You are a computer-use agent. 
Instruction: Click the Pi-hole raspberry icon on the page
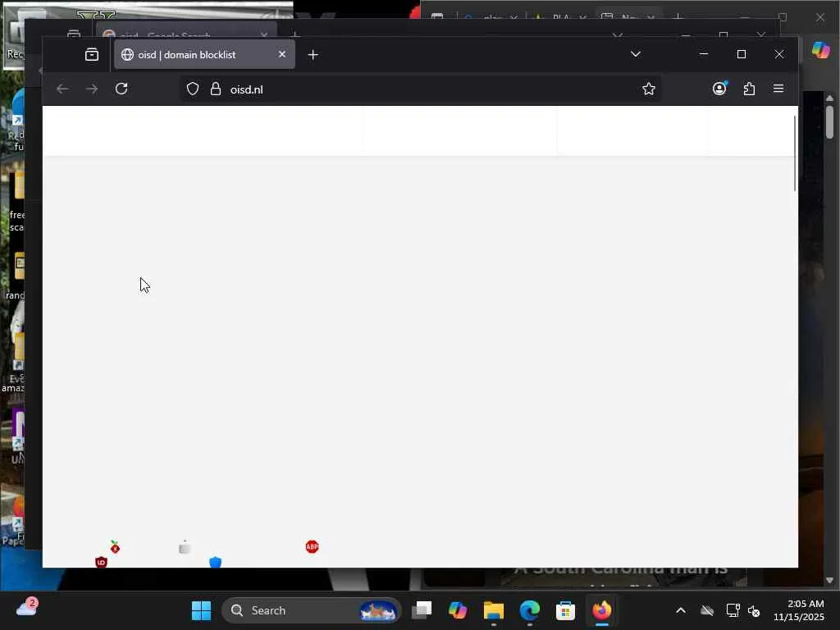tap(115, 547)
